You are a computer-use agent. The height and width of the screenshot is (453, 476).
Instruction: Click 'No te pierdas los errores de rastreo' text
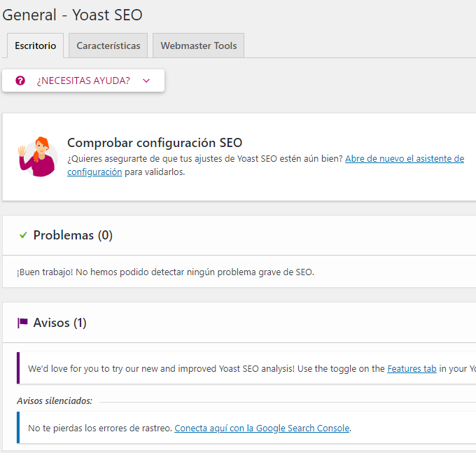[100, 428]
